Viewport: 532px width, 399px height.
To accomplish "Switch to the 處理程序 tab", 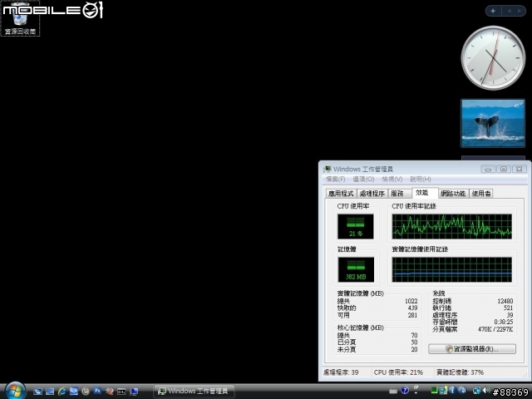I will 372,194.
